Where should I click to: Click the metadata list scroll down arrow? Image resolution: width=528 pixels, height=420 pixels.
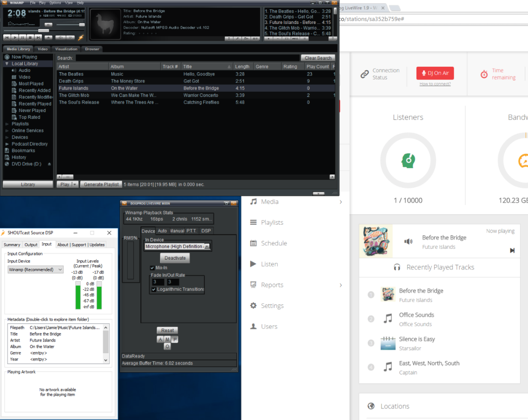point(106,360)
